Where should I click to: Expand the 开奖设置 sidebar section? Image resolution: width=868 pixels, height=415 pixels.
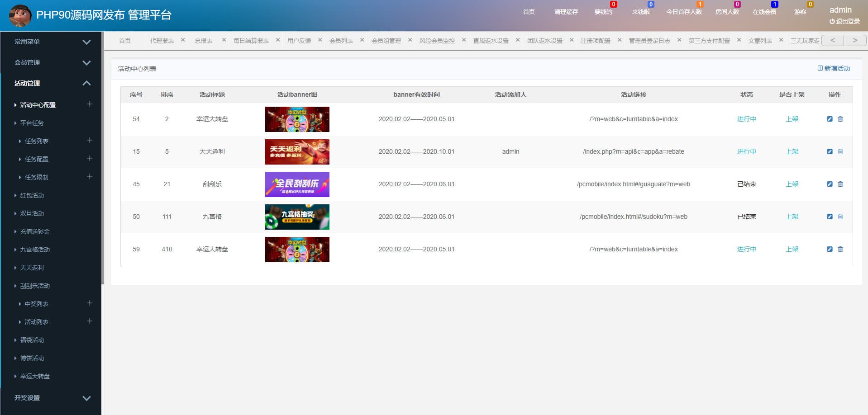coord(86,398)
